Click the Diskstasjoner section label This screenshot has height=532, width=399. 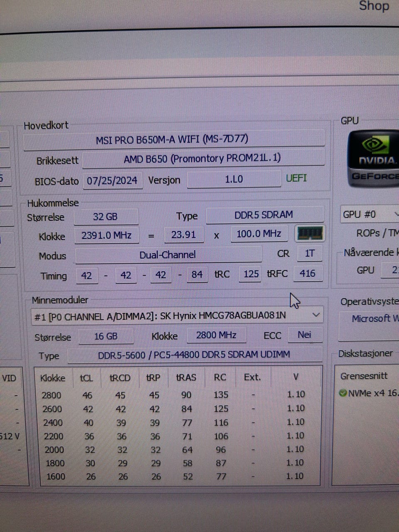point(365,353)
